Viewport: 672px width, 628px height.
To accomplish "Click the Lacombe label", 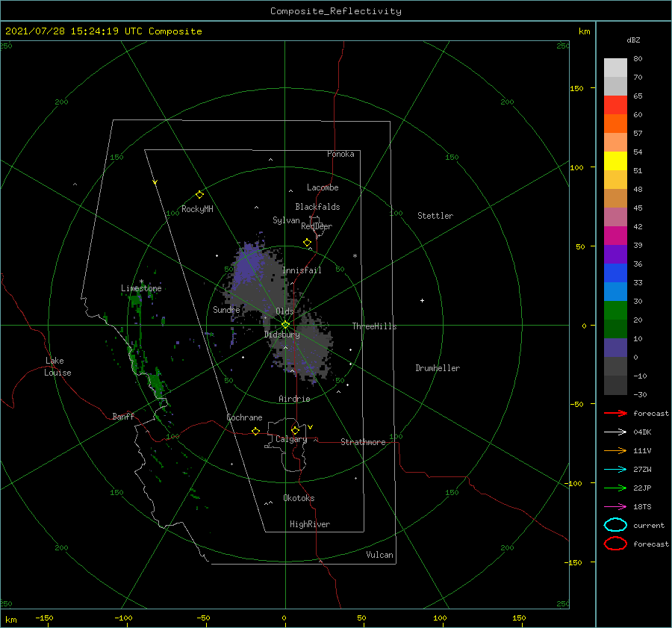I will (323, 187).
